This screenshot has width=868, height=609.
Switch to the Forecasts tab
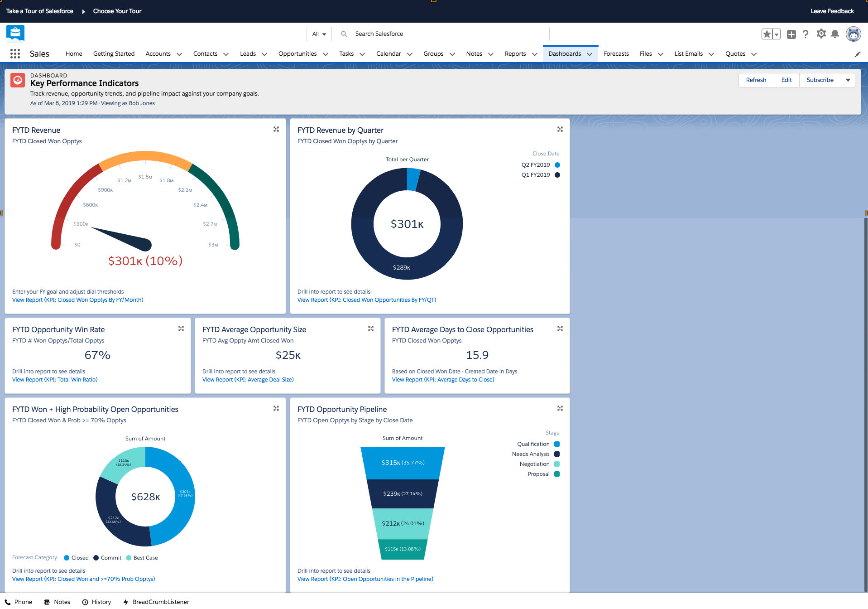coord(616,53)
